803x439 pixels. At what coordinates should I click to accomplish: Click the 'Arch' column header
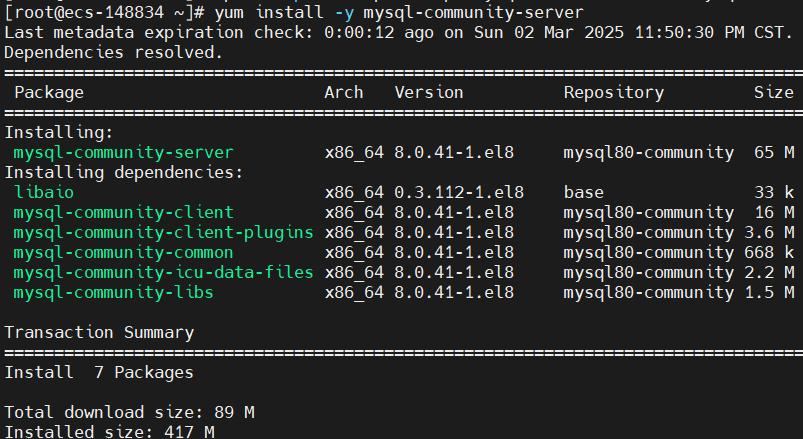click(344, 92)
